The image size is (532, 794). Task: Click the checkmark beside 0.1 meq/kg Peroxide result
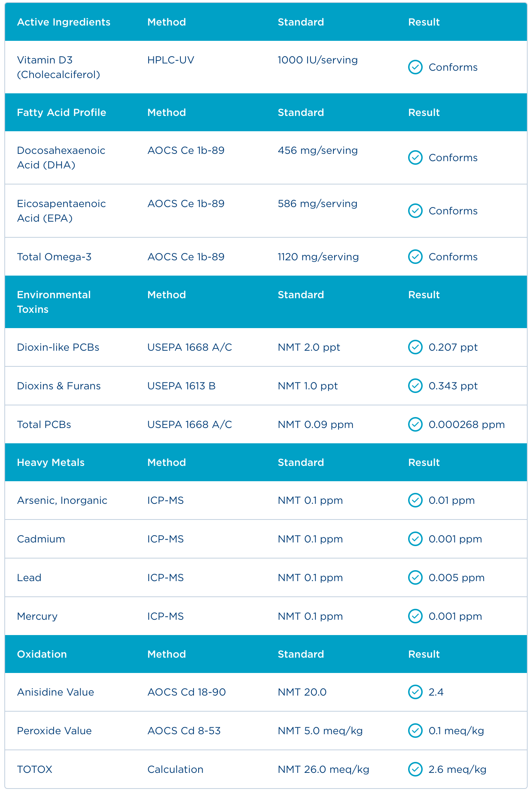coord(415,731)
